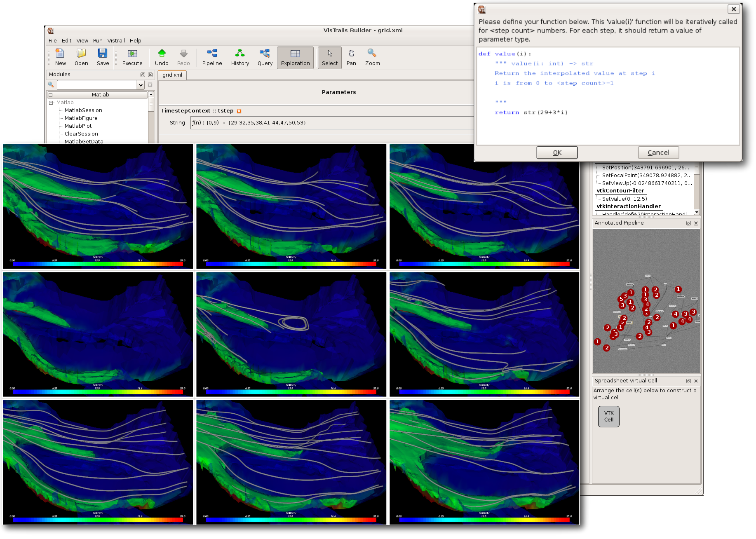Image resolution: width=756 pixels, height=539 pixels.
Task: Toggle the Exploration view button
Action: coord(295,58)
